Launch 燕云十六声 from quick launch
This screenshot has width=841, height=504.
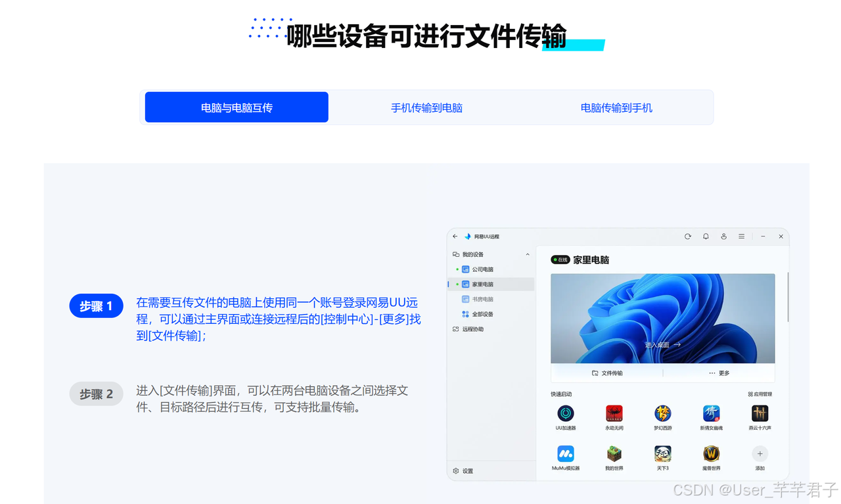click(x=760, y=413)
